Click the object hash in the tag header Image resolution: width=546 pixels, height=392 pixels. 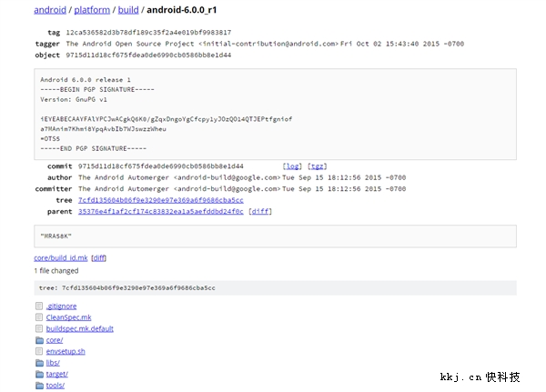tap(148, 55)
